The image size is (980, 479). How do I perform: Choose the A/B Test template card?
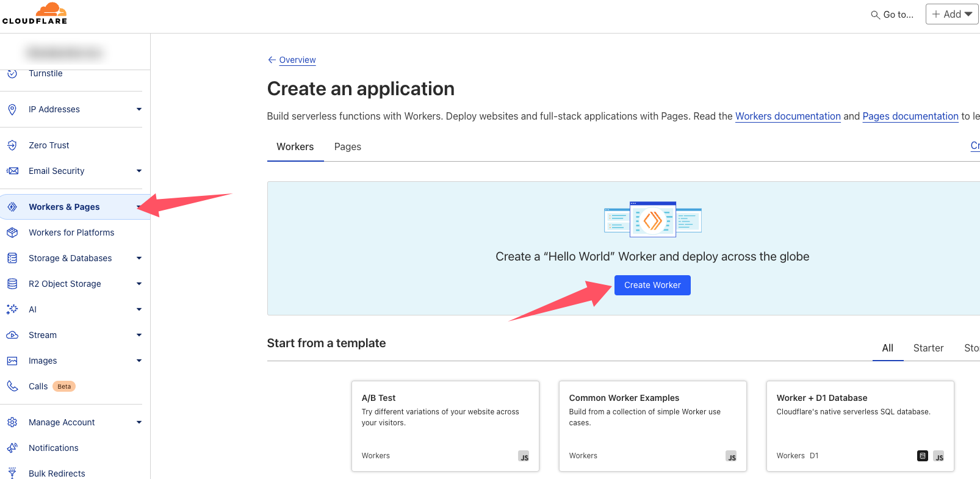(445, 426)
